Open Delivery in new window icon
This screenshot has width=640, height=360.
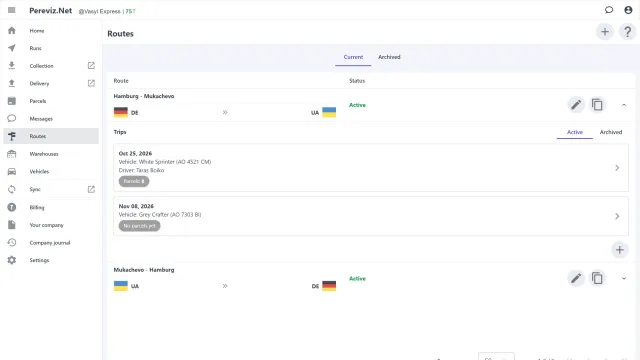coord(91,83)
